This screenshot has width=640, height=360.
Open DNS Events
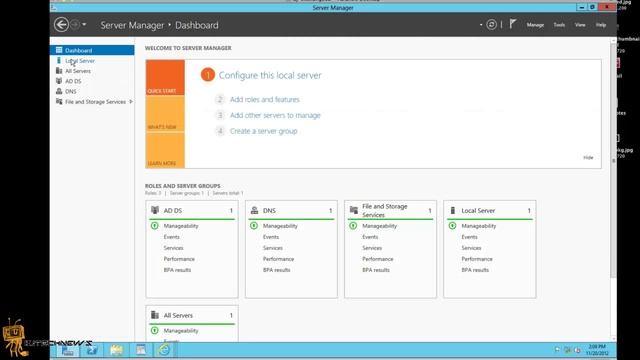pos(271,237)
